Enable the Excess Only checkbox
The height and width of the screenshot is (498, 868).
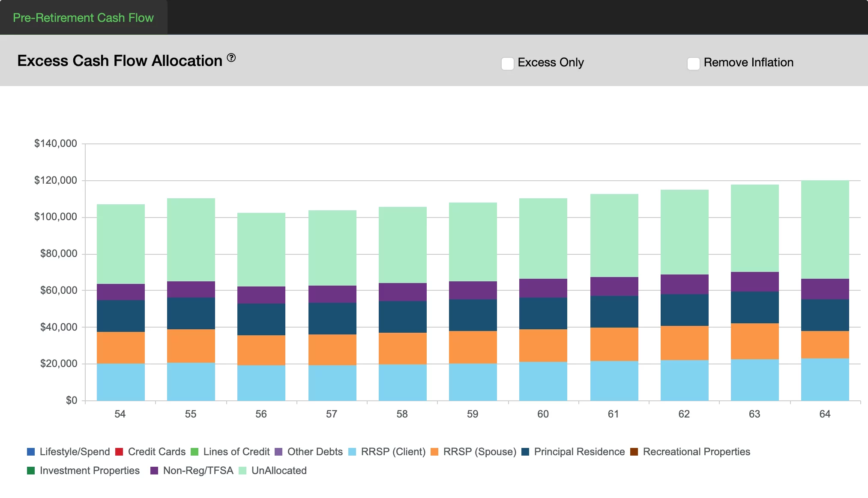508,63
